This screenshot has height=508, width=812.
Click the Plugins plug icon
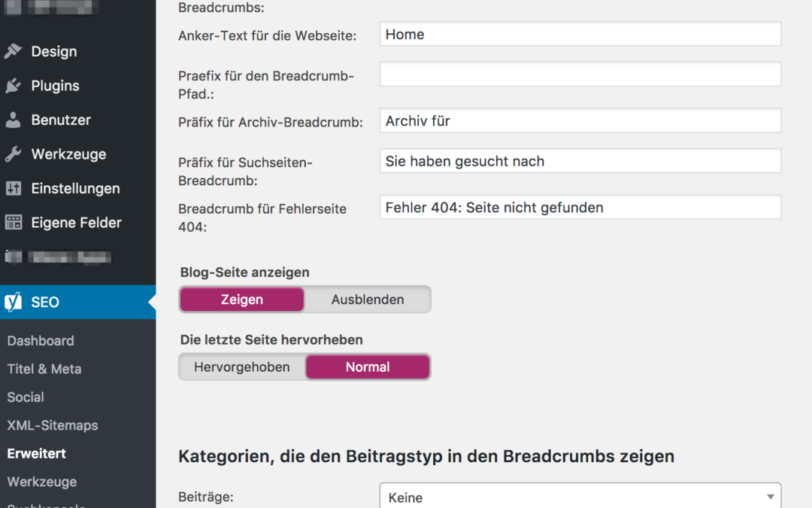point(13,86)
